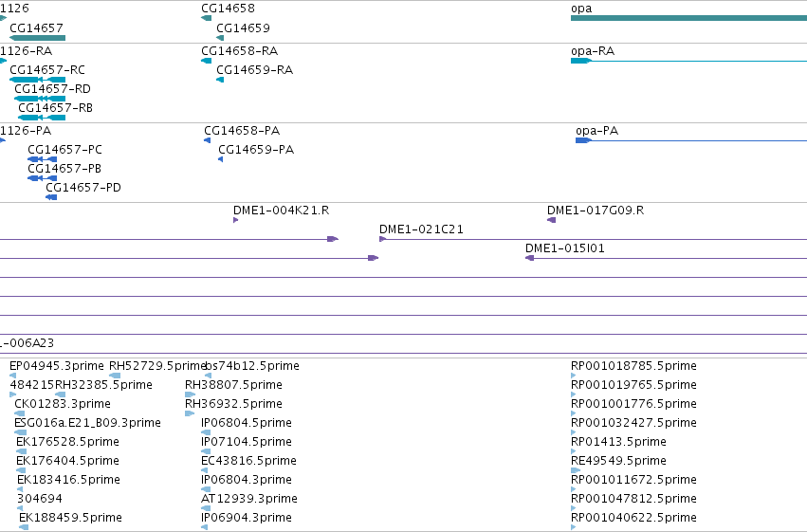Viewport: 807px width, 532px height.
Task: Click EST RP01413.5prime label
Action: [618, 442]
